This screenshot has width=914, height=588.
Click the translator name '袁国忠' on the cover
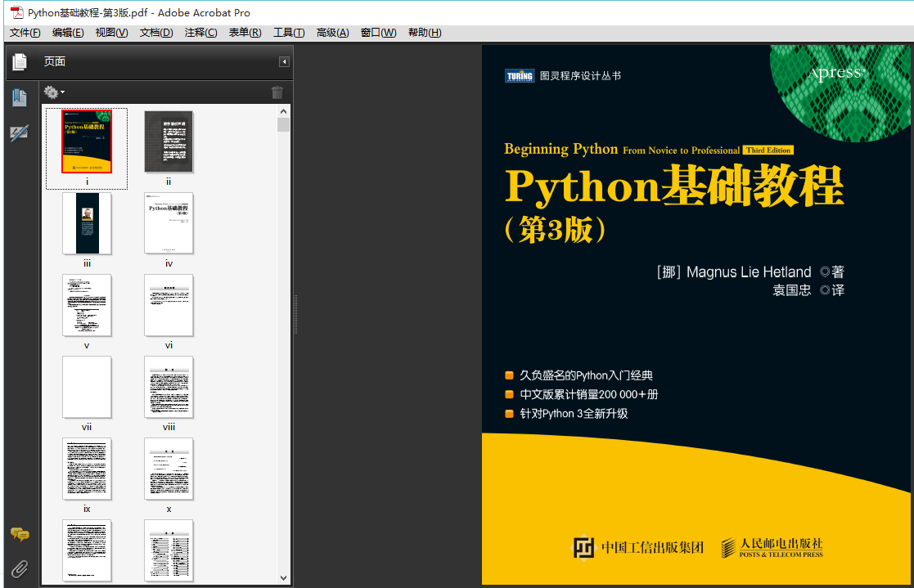click(x=791, y=290)
